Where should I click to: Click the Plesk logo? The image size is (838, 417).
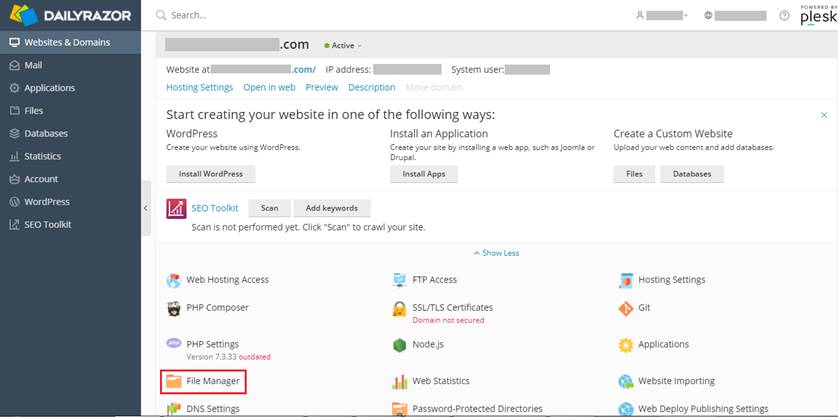pyautogui.click(x=818, y=15)
